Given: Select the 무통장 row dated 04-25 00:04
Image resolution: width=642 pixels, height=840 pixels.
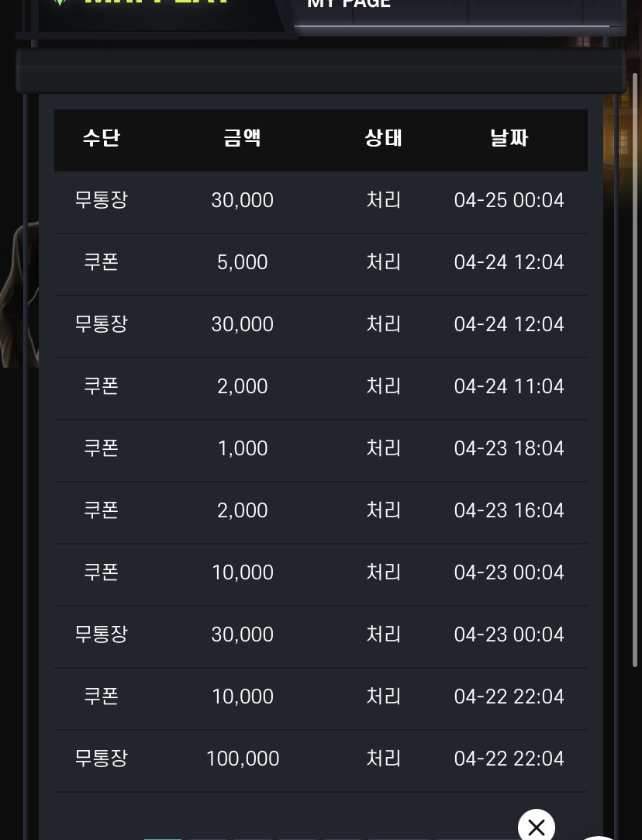Looking at the screenshot, I should 321,200.
